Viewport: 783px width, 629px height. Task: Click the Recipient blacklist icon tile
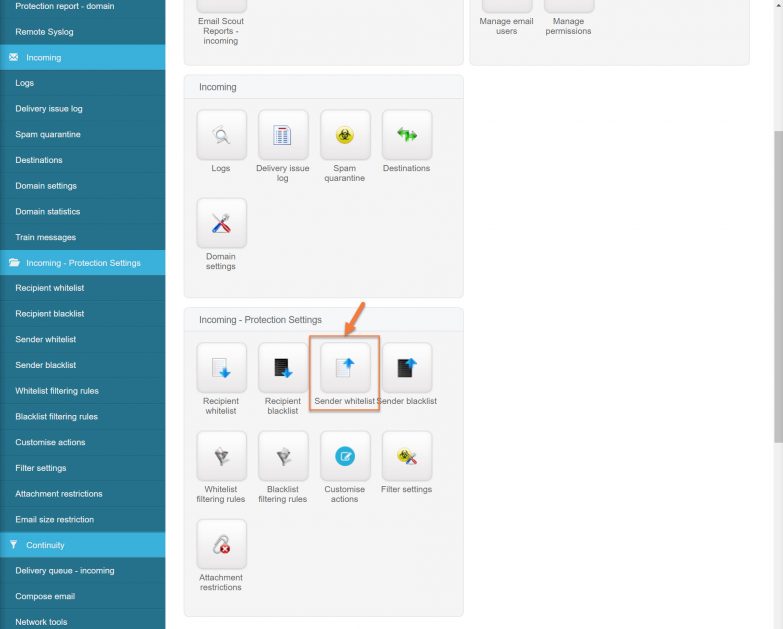(283, 368)
